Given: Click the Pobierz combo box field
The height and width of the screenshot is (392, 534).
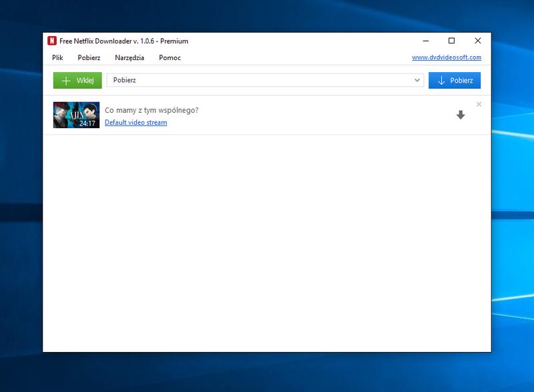Looking at the screenshot, I should tap(259, 80).
